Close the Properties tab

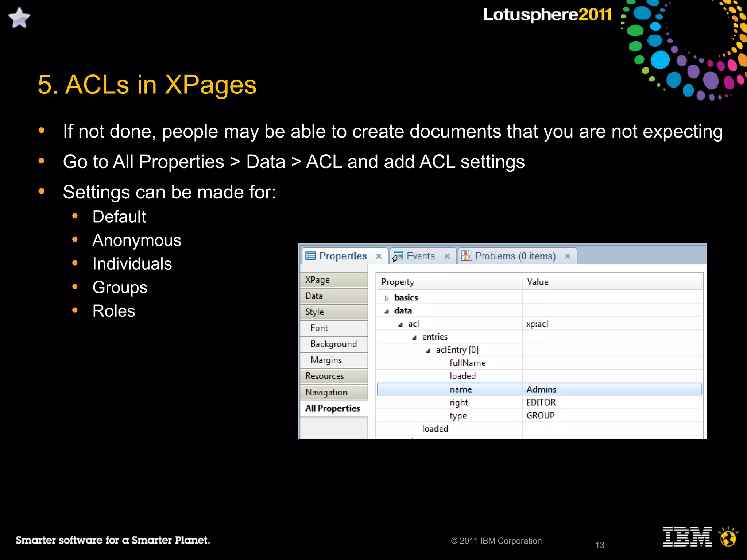click(x=379, y=256)
